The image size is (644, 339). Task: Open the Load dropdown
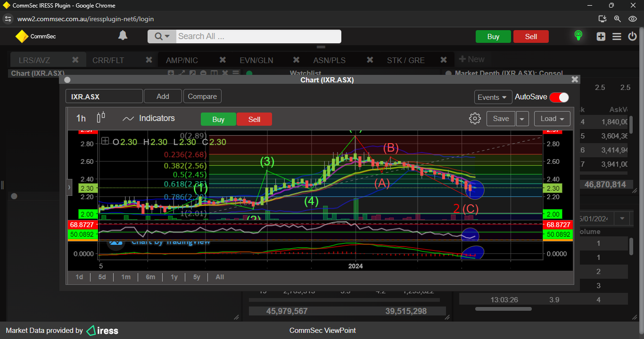[x=552, y=119]
